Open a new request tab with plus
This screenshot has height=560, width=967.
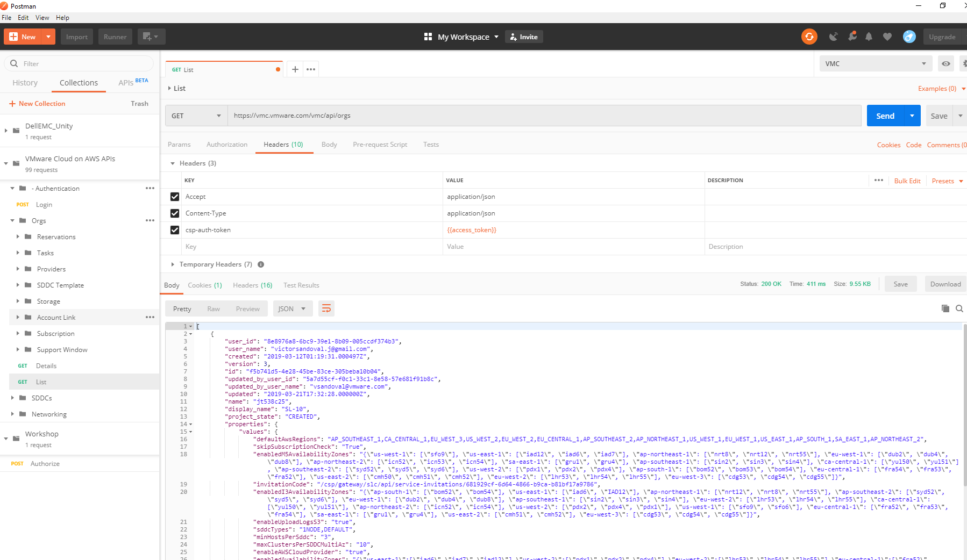[295, 69]
